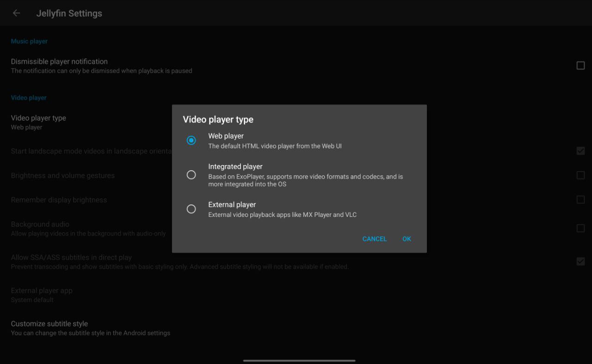Toggle landscape orientation videos checkbox

pos(580,151)
